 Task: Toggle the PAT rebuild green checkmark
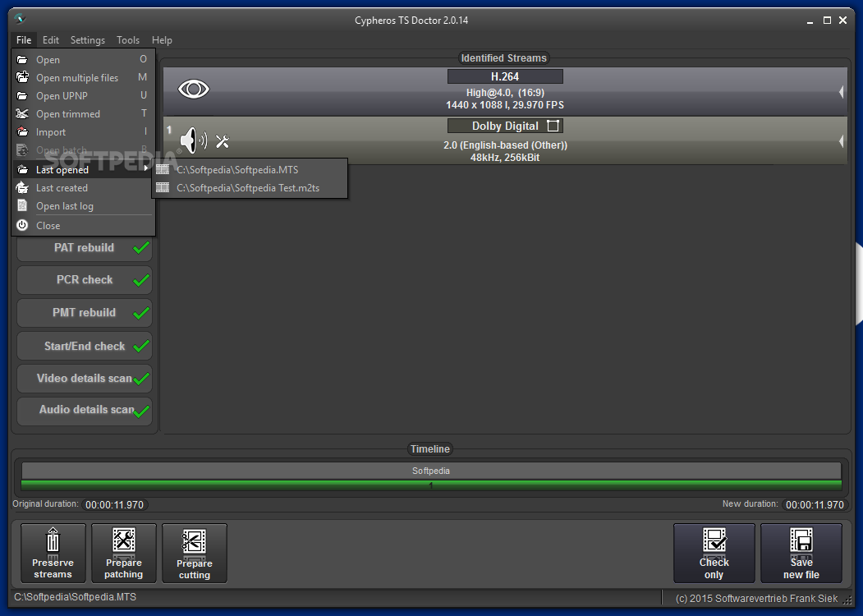tap(141, 248)
